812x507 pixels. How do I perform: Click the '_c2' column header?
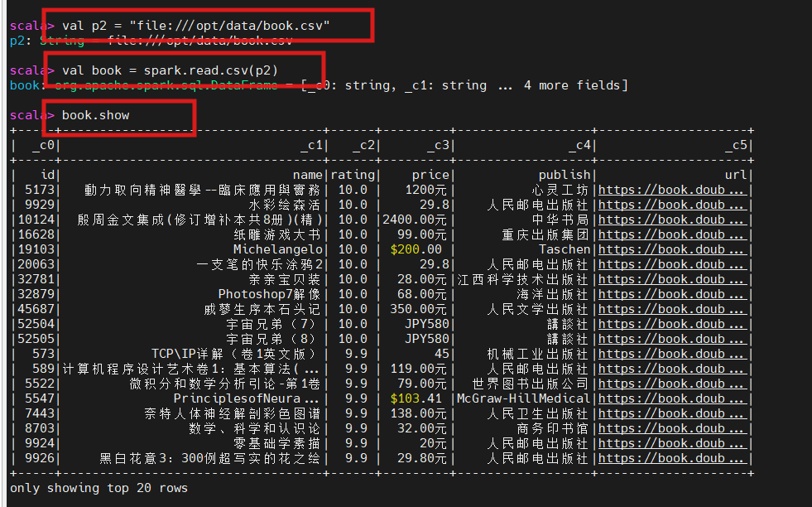(363, 145)
